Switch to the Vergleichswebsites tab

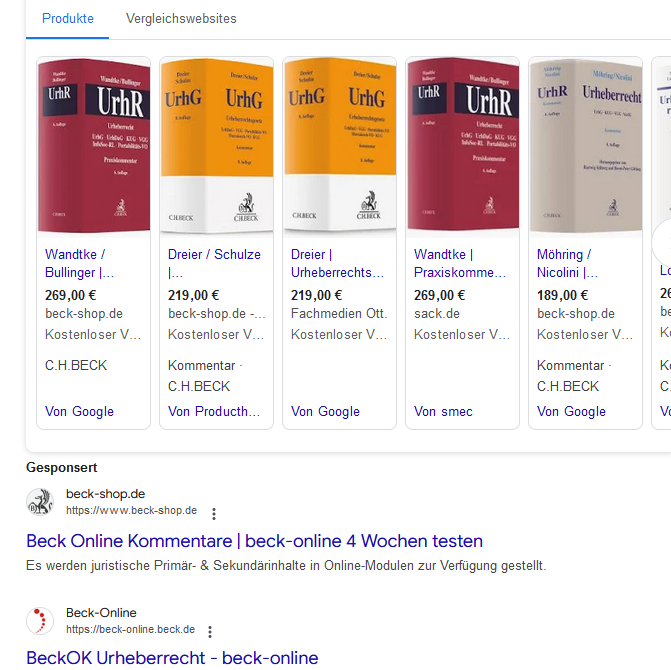click(181, 18)
